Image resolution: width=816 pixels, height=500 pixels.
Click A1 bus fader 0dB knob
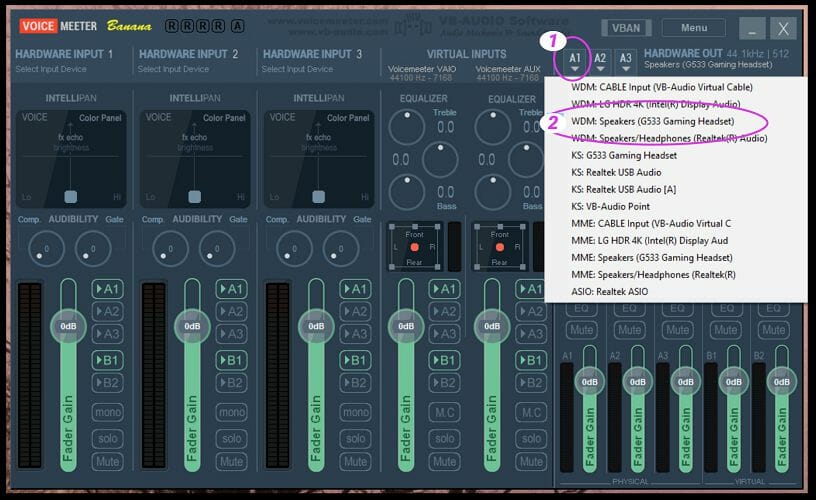coord(590,382)
